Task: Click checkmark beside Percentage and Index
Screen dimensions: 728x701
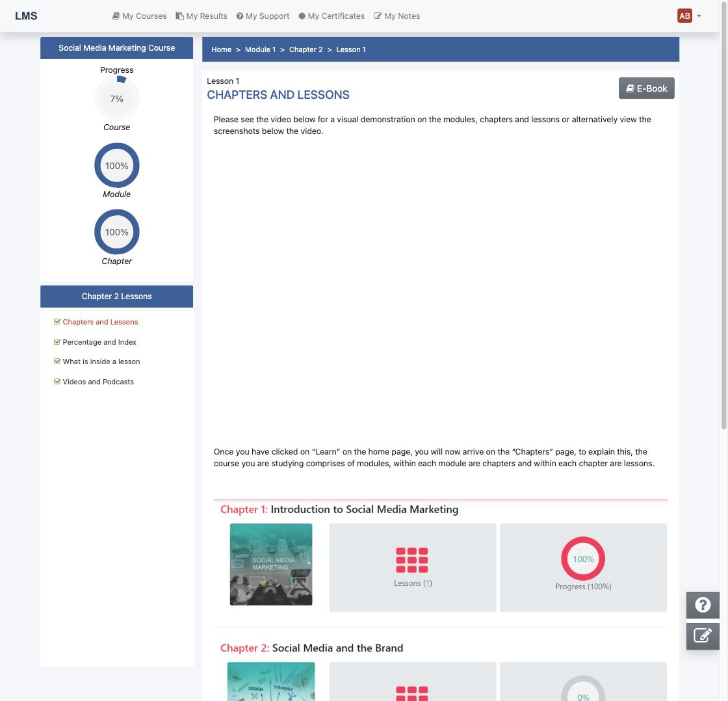Action: pos(57,341)
